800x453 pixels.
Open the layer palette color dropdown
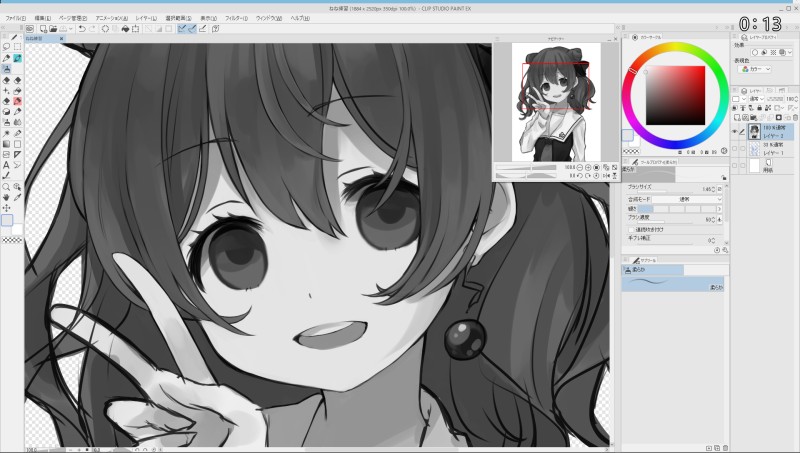739,99
